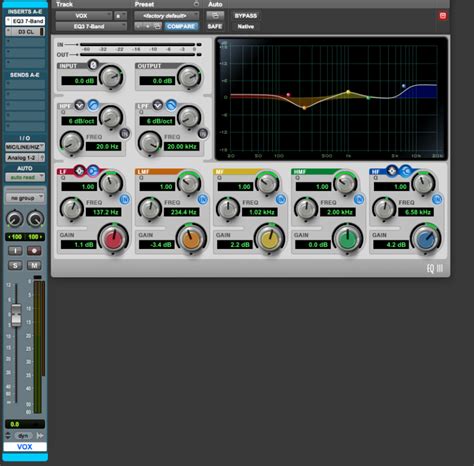Screen dimensions: 474x466
Task: Open the VOX track selector dropdown
Action: 84,16
